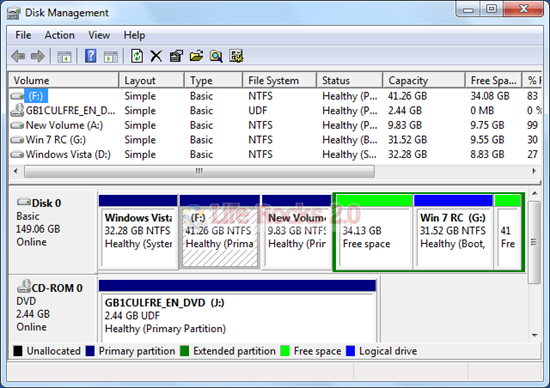Click the settings list toolbar icon
550x388 pixels.
(x=236, y=56)
